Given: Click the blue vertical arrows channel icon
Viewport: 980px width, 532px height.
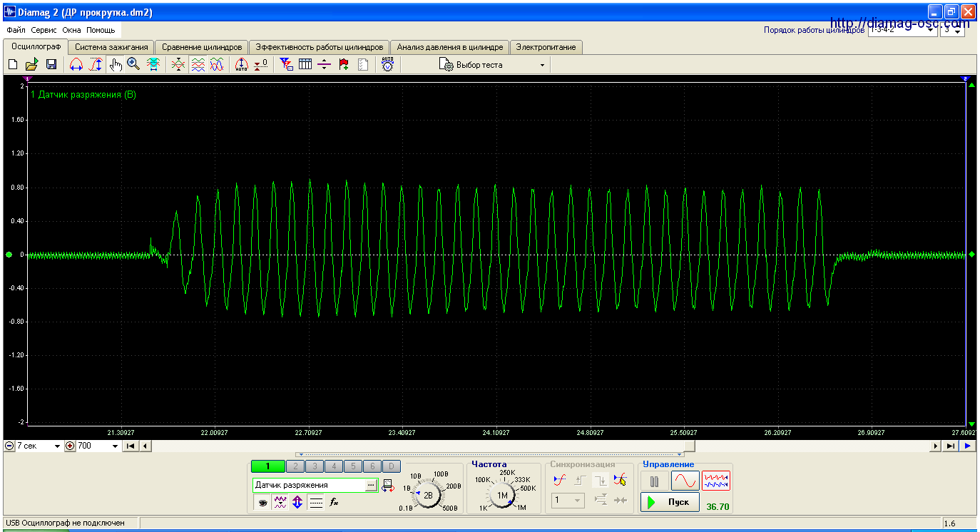Looking at the screenshot, I should tap(297, 502).
